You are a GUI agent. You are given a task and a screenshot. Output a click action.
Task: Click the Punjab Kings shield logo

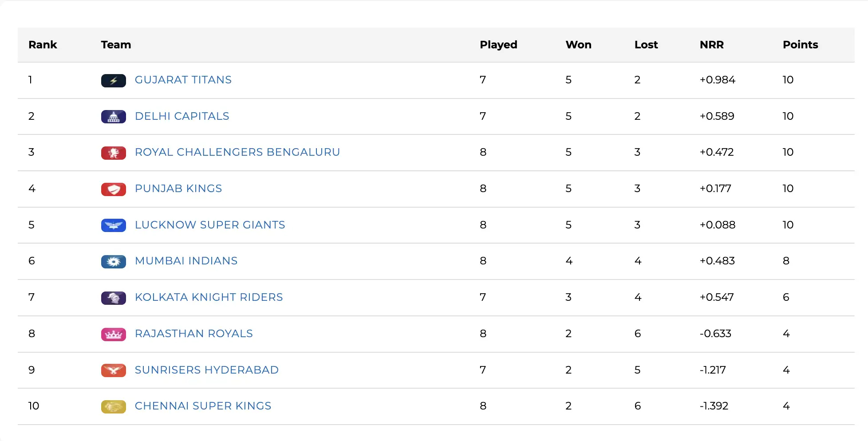coord(114,189)
